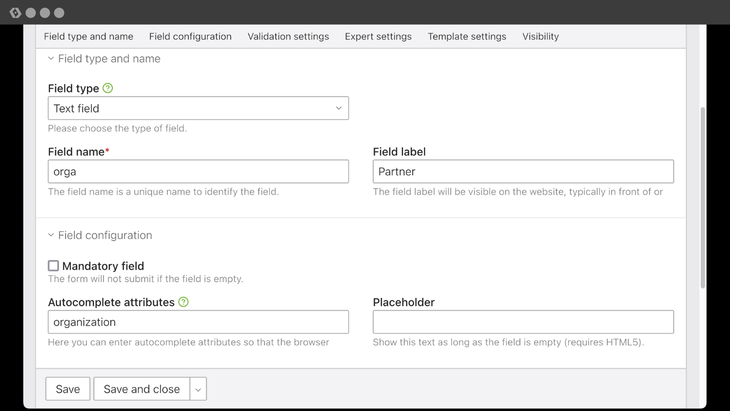Click the Save button
The height and width of the screenshot is (411, 730).
tap(68, 389)
